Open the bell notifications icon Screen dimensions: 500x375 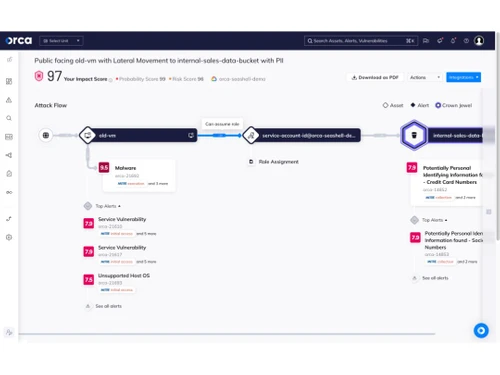[453, 41]
